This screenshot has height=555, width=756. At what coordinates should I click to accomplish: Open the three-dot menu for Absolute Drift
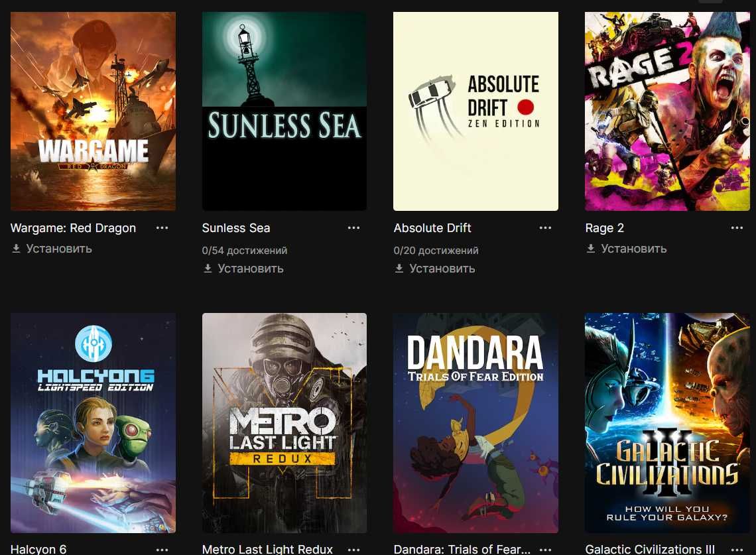tap(545, 227)
